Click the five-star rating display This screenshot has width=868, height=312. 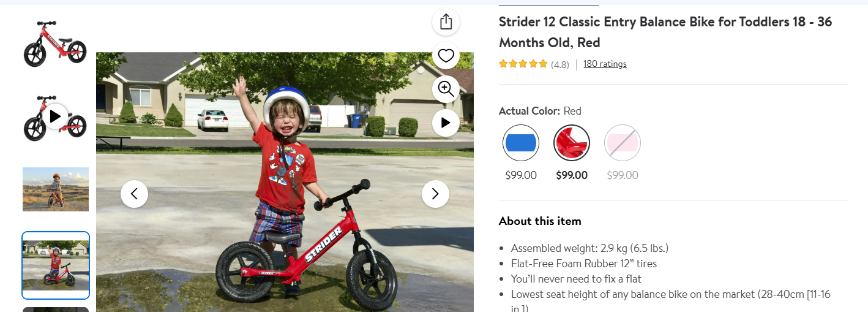tap(523, 64)
